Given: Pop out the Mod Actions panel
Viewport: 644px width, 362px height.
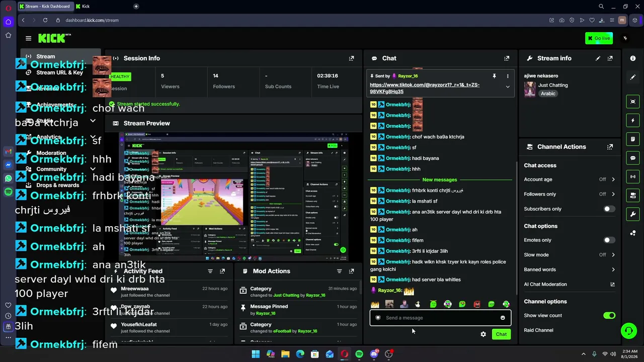Looking at the screenshot, I should (x=351, y=271).
